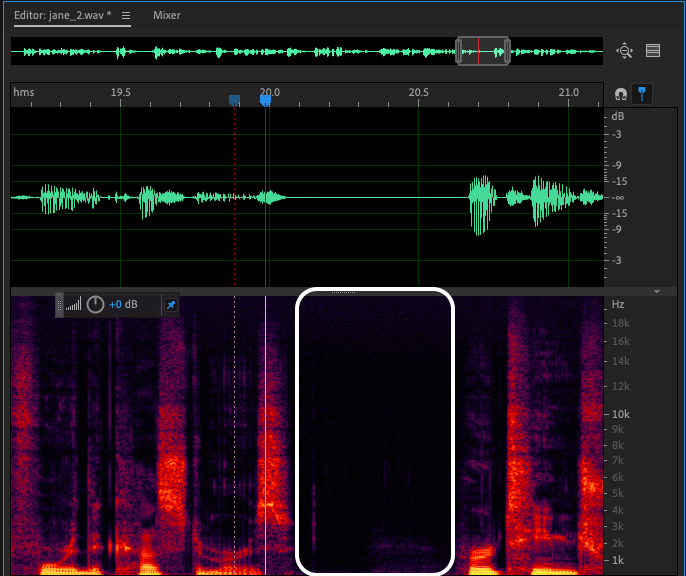Click the dark in-point marker on the ruler
The image size is (686, 576).
click(x=234, y=100)
